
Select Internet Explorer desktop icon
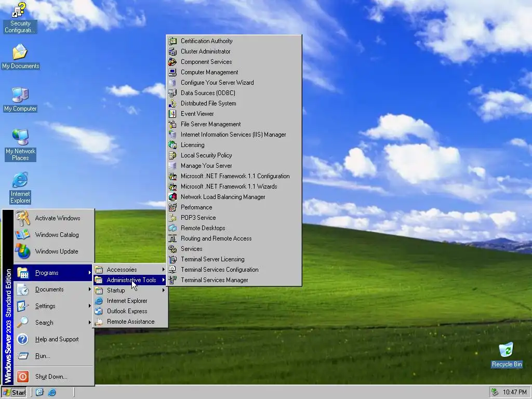20,188
